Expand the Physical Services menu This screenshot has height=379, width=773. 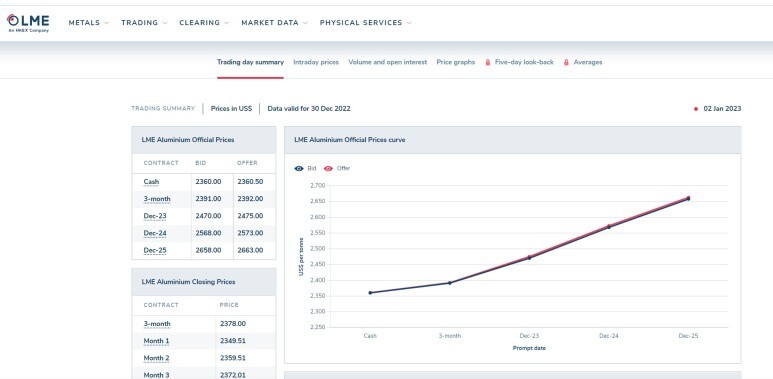pos(366,23)
